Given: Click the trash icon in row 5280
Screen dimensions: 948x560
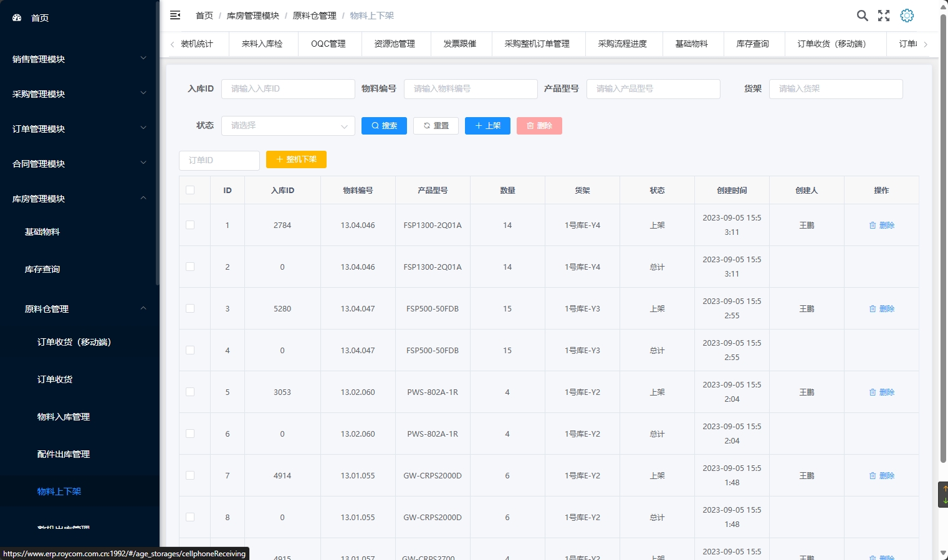Looking at the screenshot, I should click(873, 309).
